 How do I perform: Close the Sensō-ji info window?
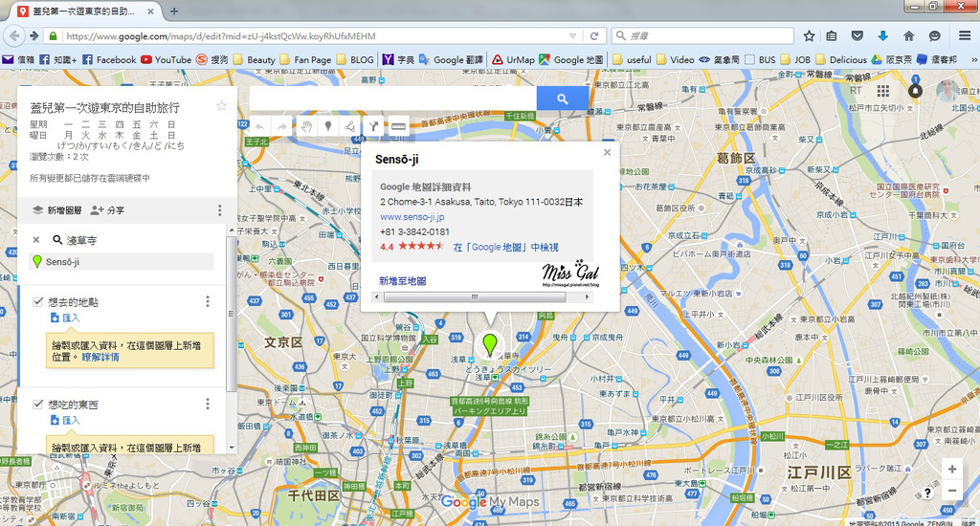[x=607, y=152]
